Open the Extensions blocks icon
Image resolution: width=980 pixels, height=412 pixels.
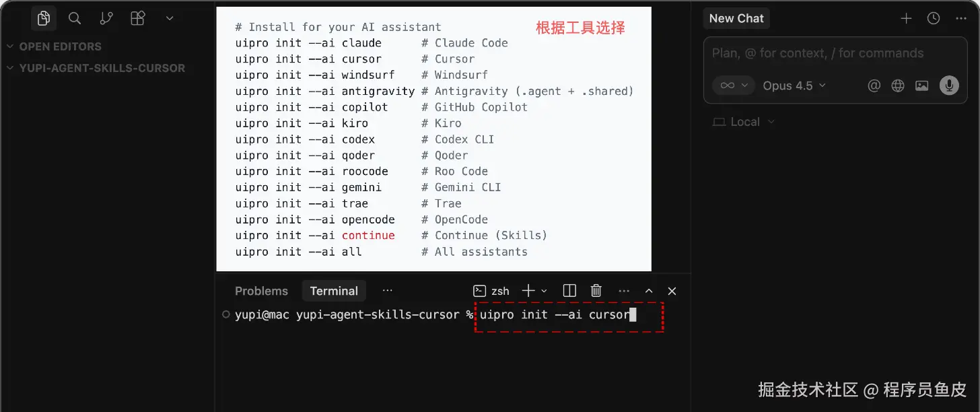click(137, 18)
